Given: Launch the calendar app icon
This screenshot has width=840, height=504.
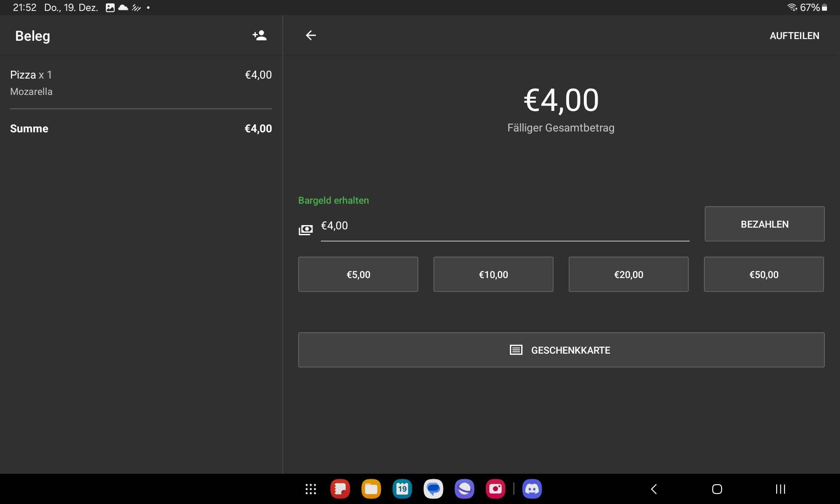Looking at the screenshot, I should (402, 489).
